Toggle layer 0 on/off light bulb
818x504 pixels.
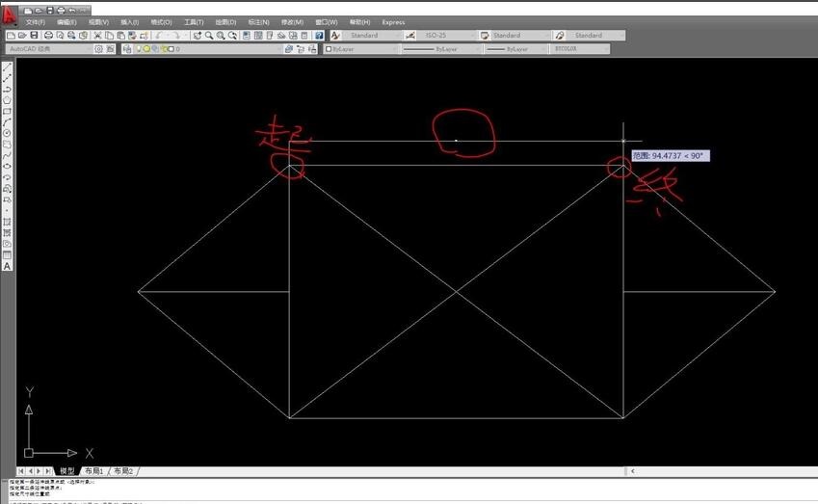140,49
